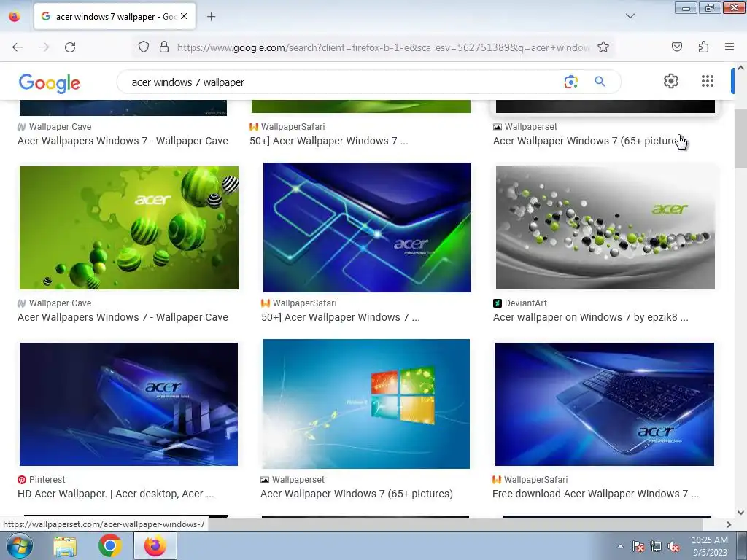This screenshot has width=747, height=560.
Task: Open a new tab with plus
Action: tap(211, 17)
